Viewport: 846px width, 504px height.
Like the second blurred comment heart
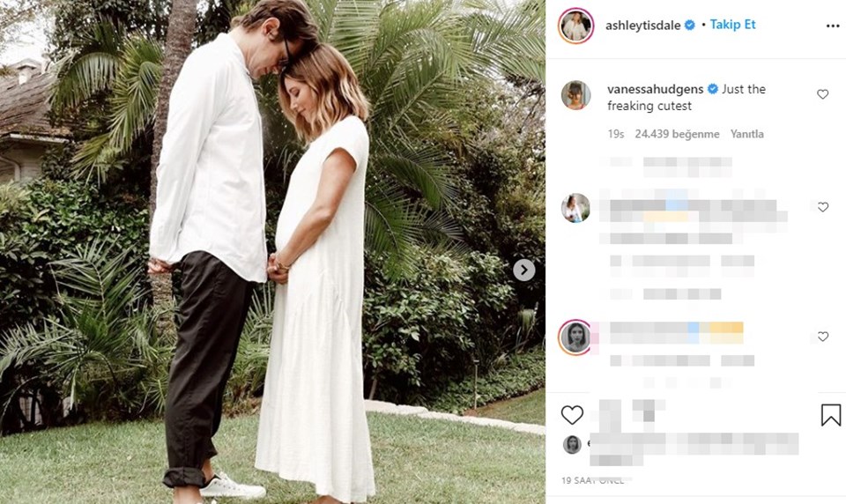tap(823, 207)
